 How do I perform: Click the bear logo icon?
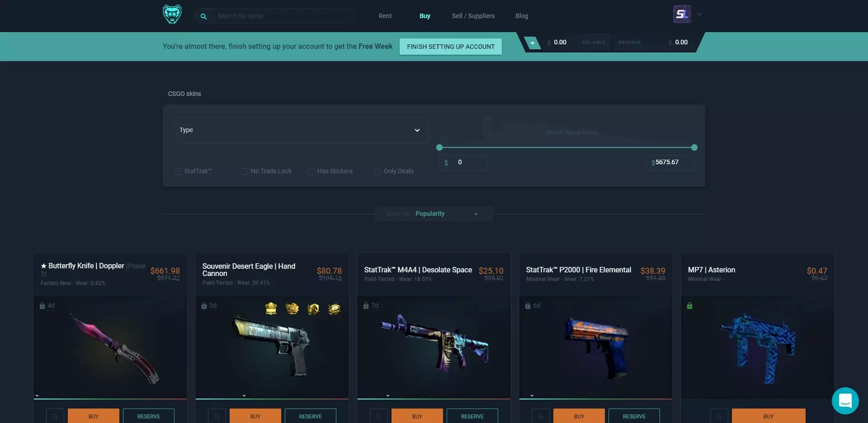point(172,14)
